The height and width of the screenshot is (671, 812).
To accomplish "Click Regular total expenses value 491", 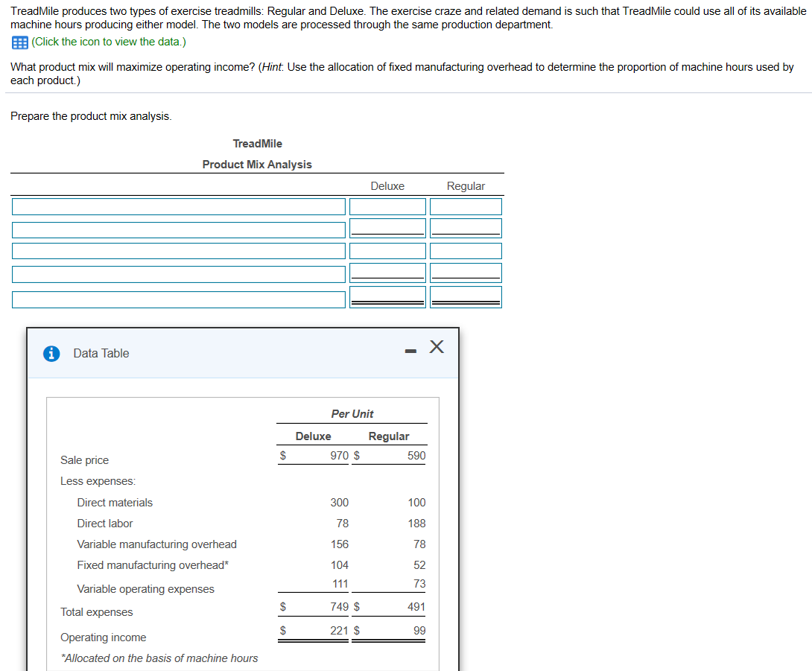I will pos(416,607).
